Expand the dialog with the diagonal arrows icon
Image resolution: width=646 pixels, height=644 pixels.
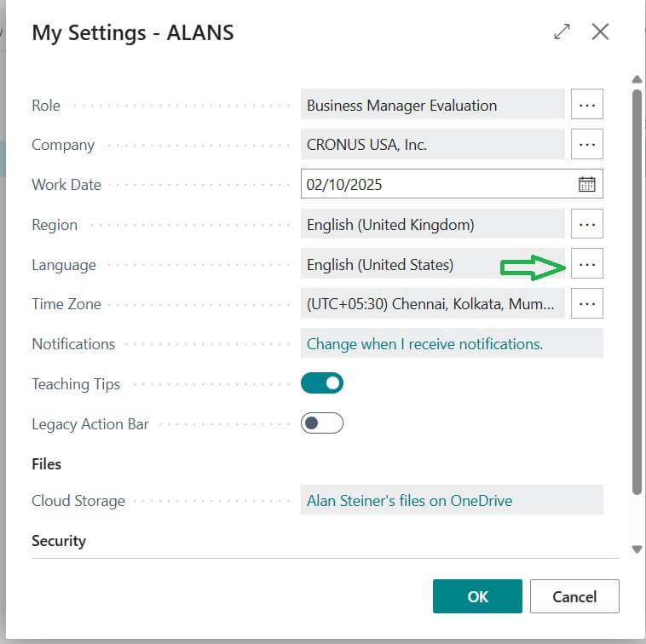pyautogui.click(x=562, y=32)
